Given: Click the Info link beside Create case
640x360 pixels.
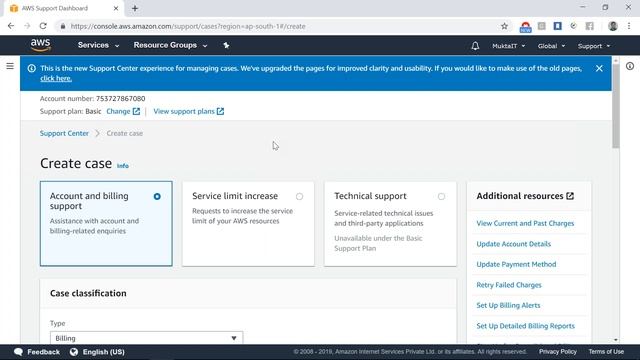Looking at the screenshot, I should 123,166.
